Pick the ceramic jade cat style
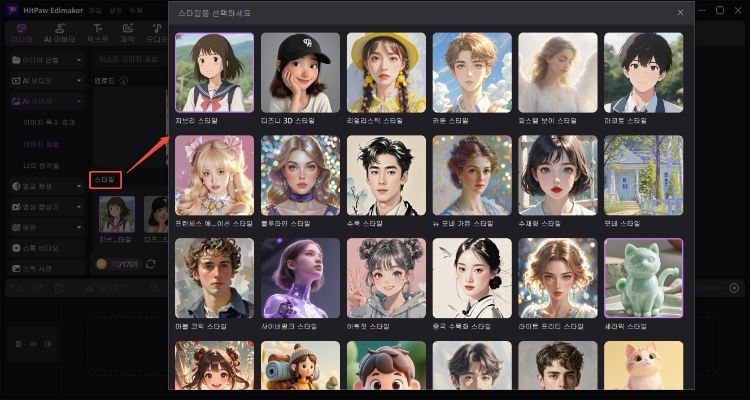 [x=644, y=277]
